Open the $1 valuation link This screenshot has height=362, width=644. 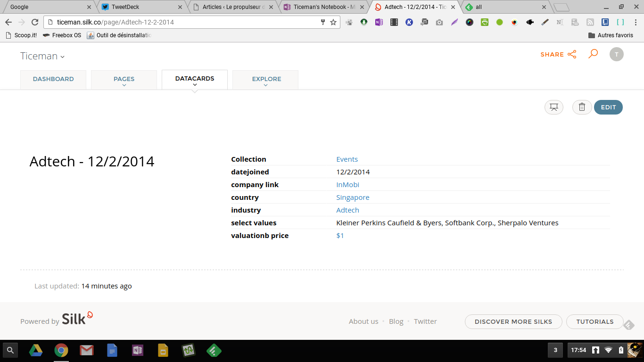(340, 236)
